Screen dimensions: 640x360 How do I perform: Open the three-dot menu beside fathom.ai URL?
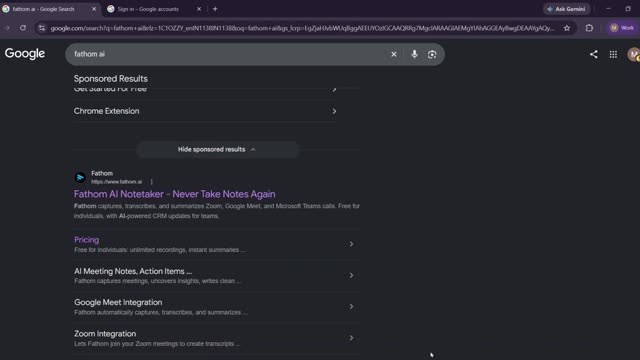coord(151,182)
